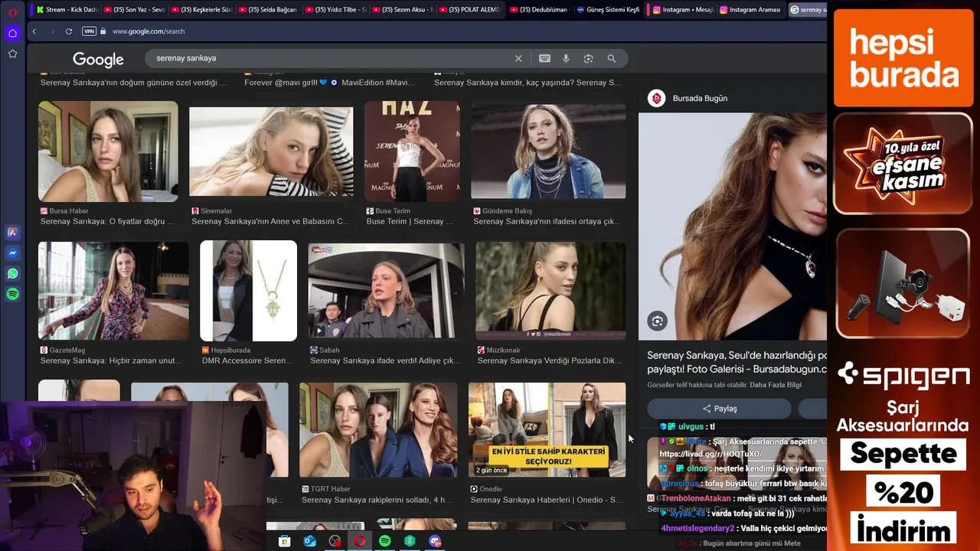Open the VPN badge in address bar
Image resolution: width=980 pixels, height=551 pixels.
pos(90,31)
